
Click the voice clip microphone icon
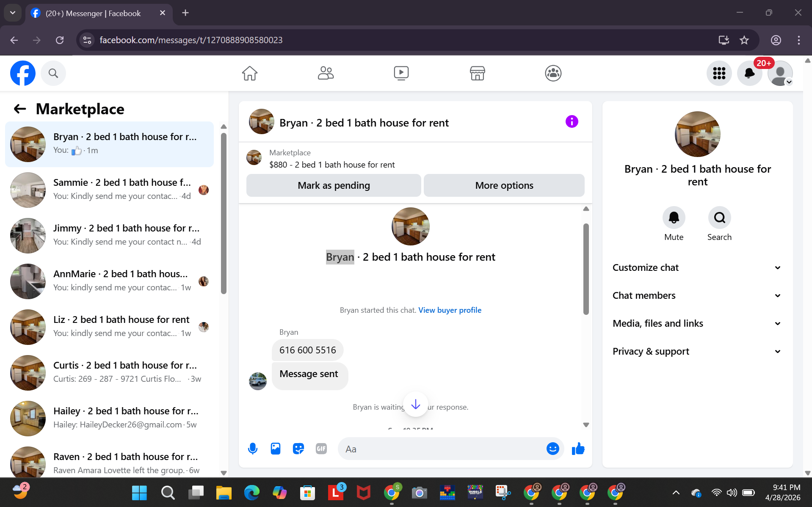[253, 449]
